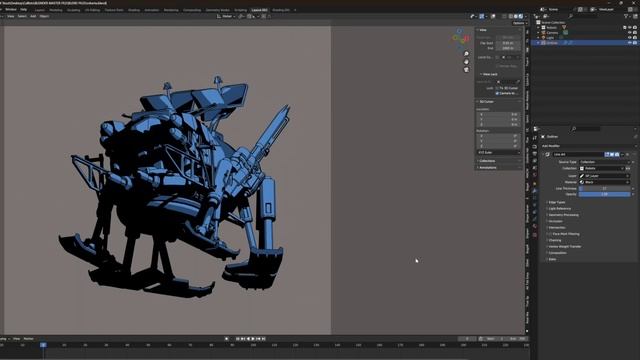Toggle viewport overlays button
640x360 pixels.
[493, 16]
